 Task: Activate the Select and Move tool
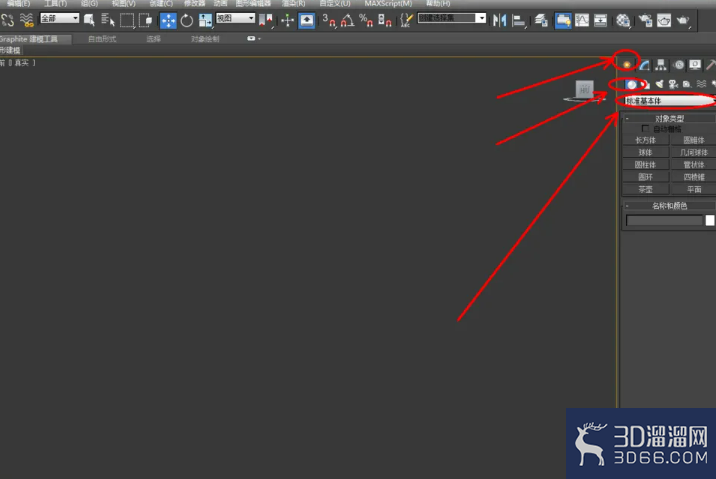pyautogui.click(x=168, y=21)
